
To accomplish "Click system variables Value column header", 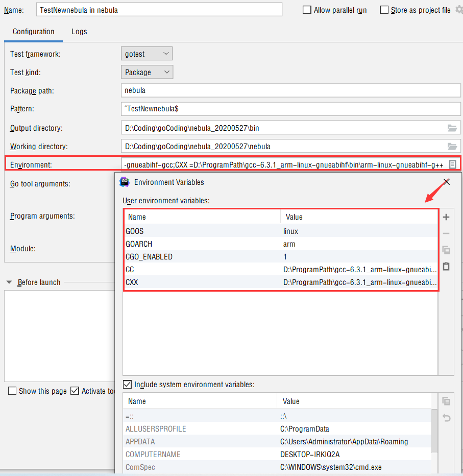I will click(354, 401).
